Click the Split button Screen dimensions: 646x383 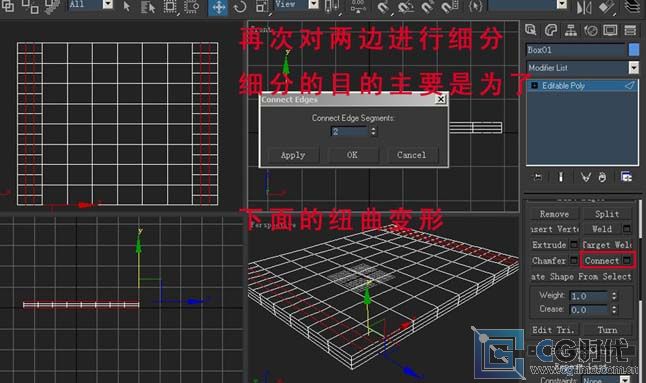[x=606, y=214]
